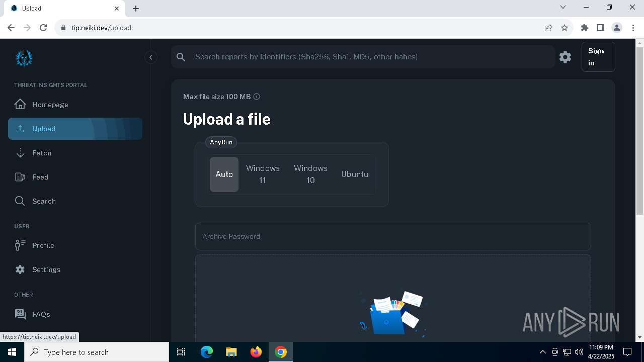Open the FAQs page
The image size is (644, 362).
(75, 314)
